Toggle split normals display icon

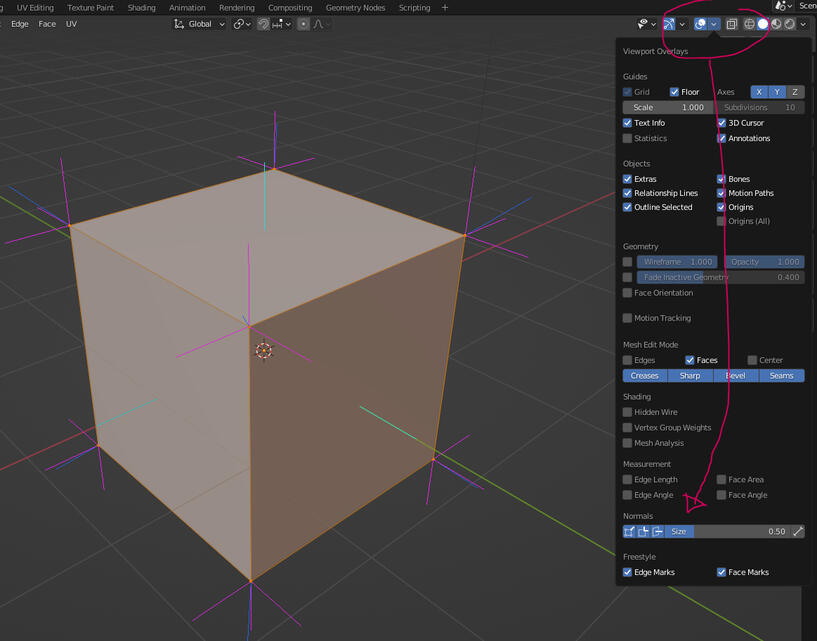[x=643, y=532]
